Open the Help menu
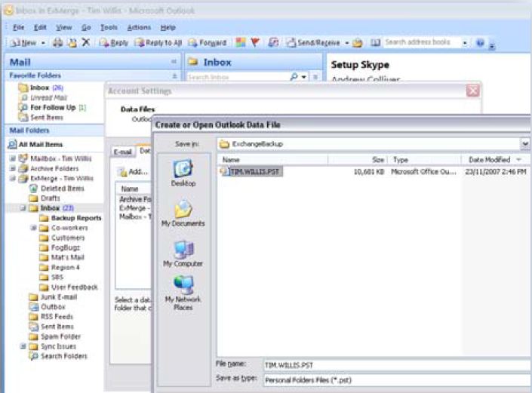The width and height of the screenshot is (532, 393). click(168, 27)
